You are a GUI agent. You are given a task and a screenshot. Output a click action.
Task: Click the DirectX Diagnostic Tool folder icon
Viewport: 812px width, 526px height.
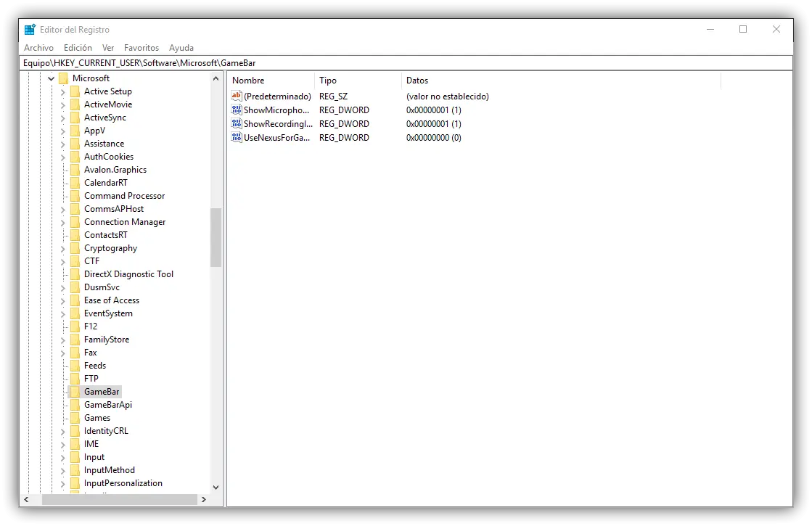75,274
